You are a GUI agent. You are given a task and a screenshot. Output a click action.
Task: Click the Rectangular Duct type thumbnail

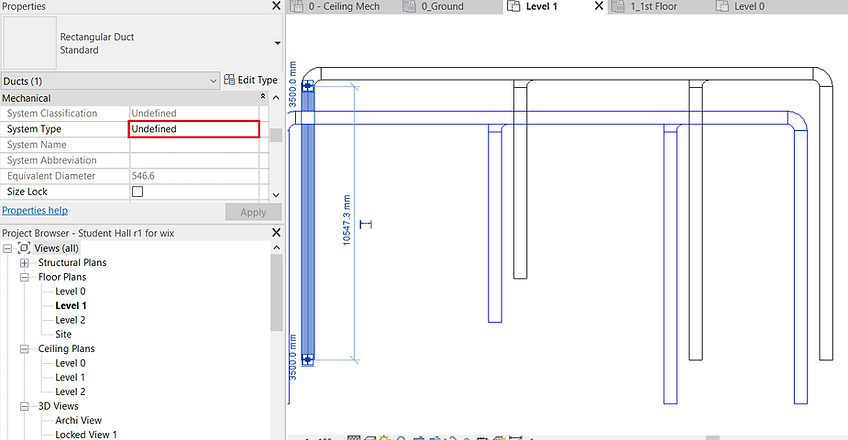click(x=30, y=43)
